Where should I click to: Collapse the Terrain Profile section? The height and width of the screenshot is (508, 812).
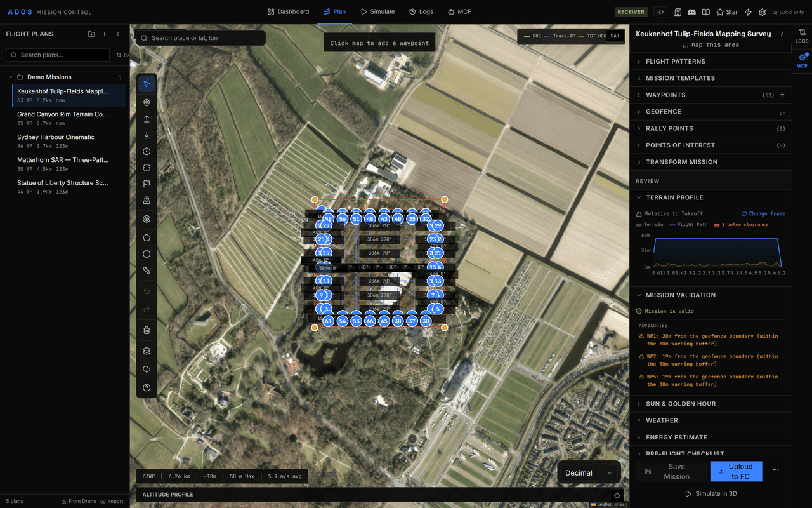pos(710,197)
